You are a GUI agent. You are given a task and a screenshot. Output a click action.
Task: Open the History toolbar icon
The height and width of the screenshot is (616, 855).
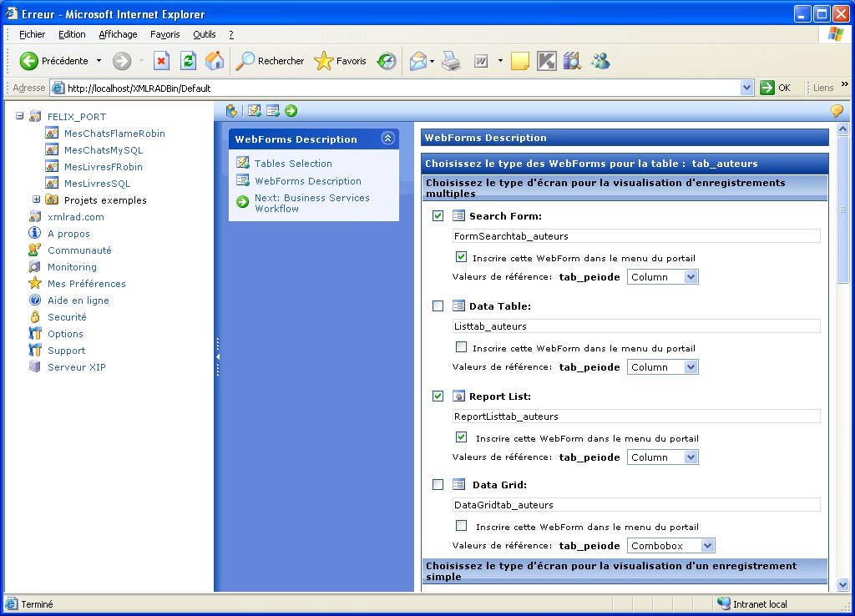386,61
